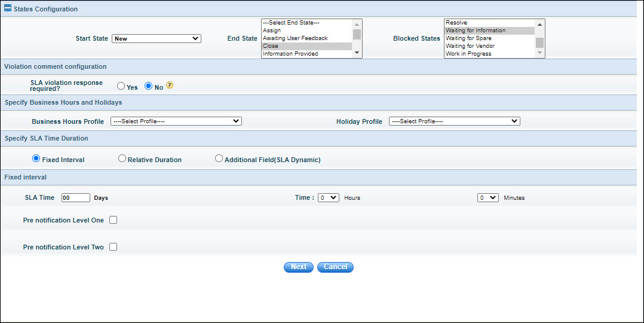Enable Pre notification Level Two

[114, 247]
